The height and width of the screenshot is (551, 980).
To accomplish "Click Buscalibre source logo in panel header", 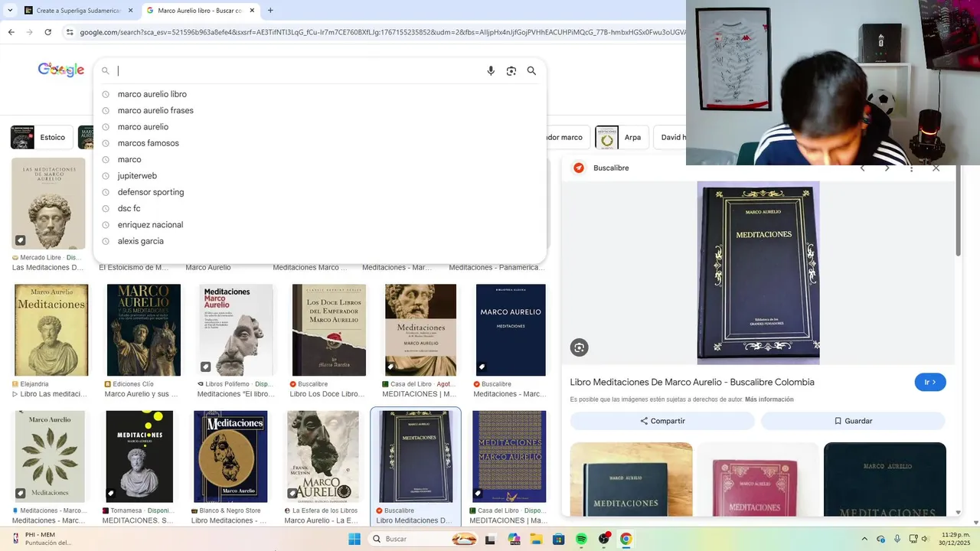I will (579, 168).
